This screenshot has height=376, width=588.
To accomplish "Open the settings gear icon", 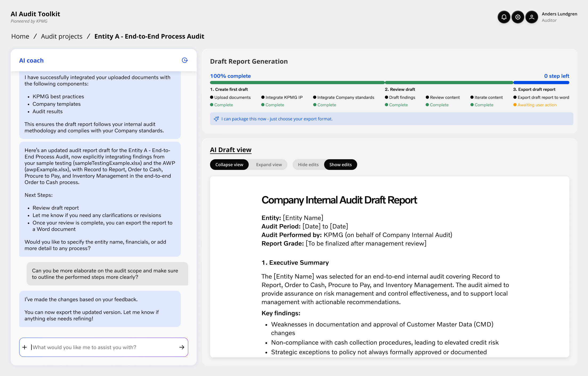I will coord(518,17).
